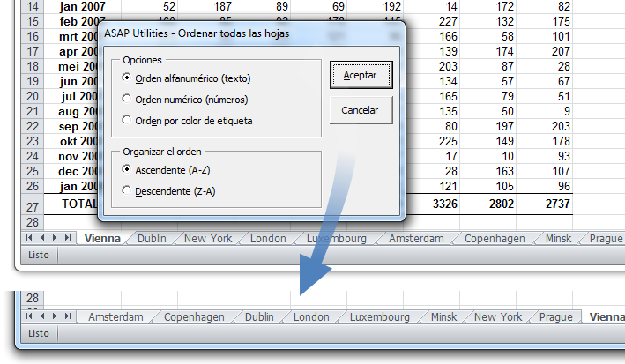Open Minsk tab in upper window
This screenshot has height=364, width=625.
click(558, 239)
